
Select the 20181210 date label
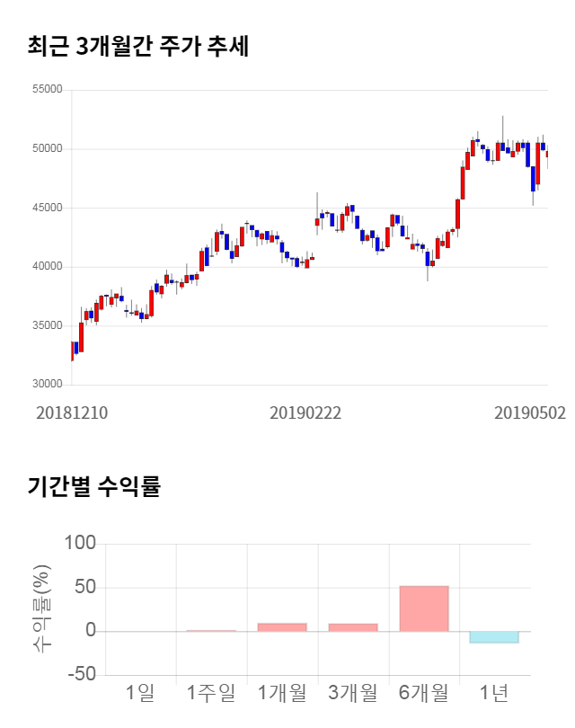point(72,413)
